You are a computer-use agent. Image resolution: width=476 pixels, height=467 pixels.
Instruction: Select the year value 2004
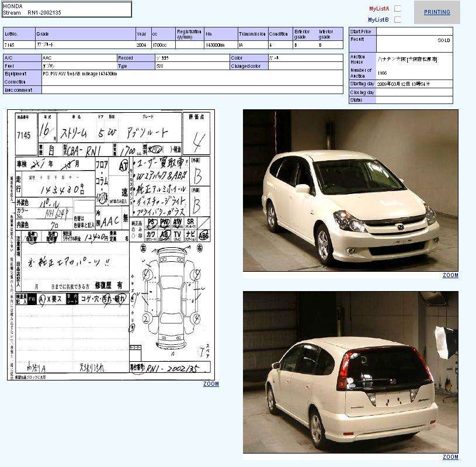(141, 45)
